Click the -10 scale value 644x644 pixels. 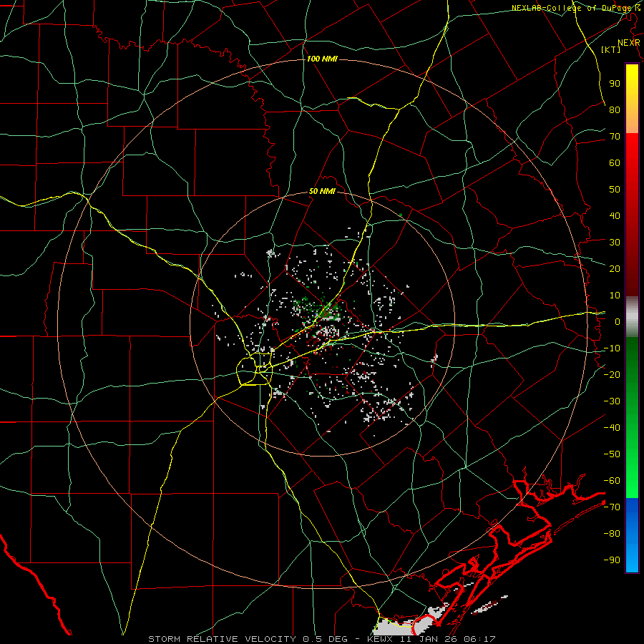point(612,348)
